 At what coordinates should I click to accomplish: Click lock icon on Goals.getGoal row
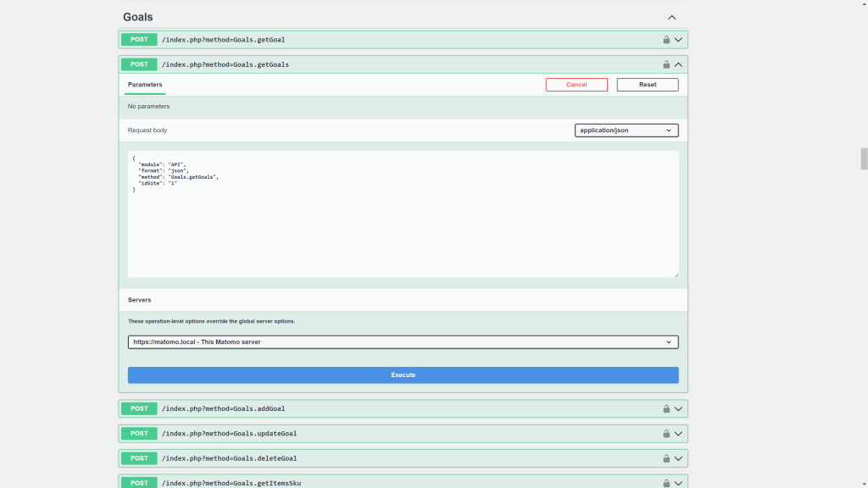click(x=666, y=40)
